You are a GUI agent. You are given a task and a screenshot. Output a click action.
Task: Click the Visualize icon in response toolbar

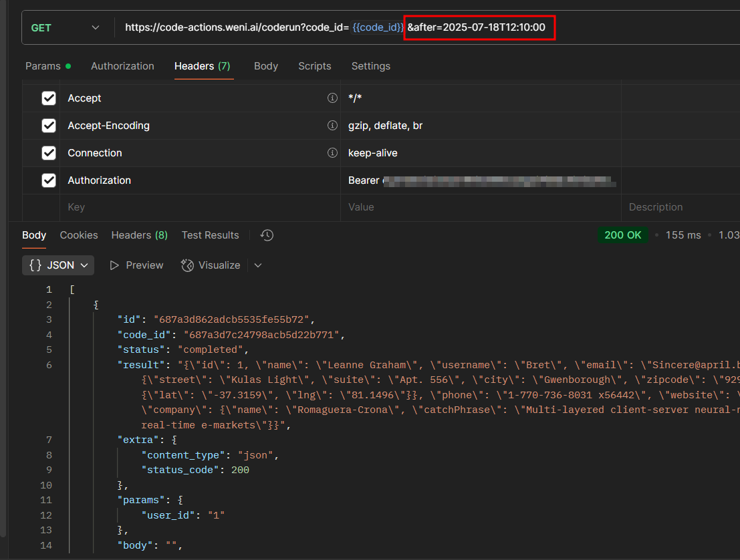187,265
